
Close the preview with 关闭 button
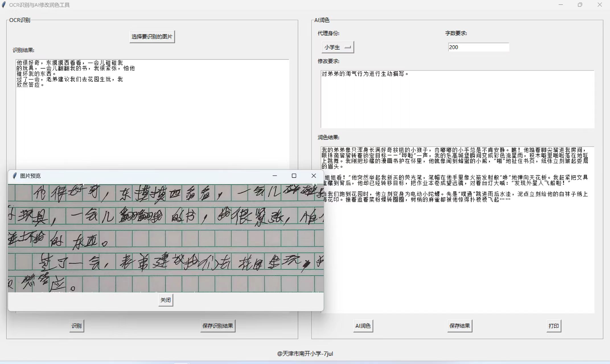(x=165, y=300)
